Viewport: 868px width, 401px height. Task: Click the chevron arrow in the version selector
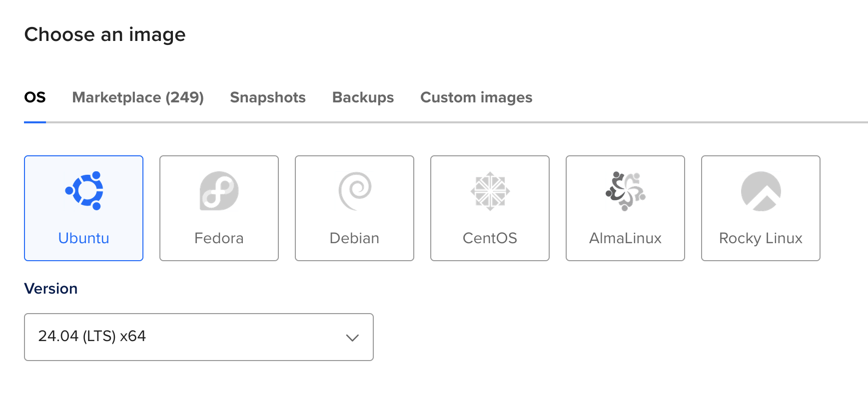coord(352,338)
